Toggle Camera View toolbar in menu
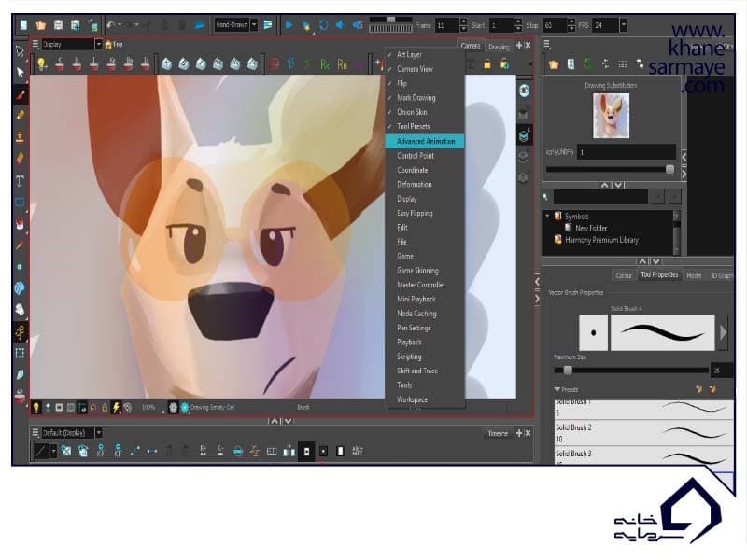747x560 pixels. coord(425,69)
